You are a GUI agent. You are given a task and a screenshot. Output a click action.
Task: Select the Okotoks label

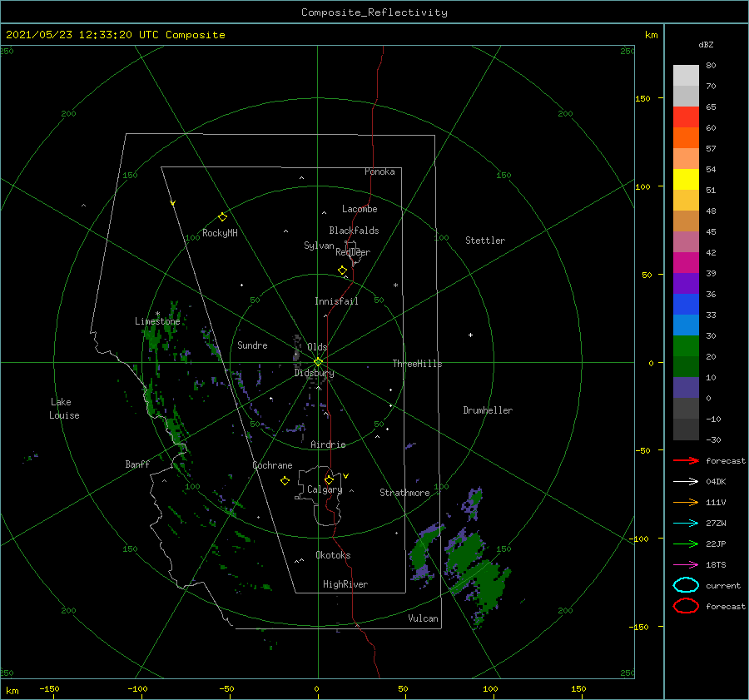pyautogui.click(x=334, y=554)
